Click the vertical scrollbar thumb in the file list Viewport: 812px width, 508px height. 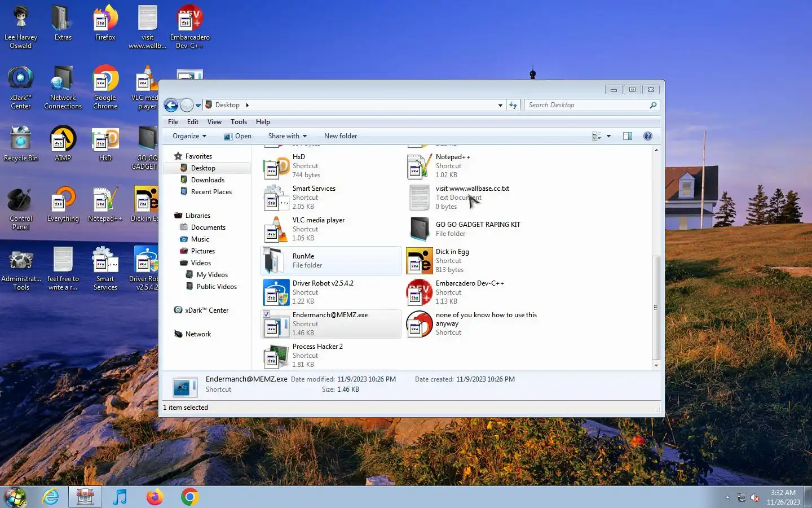[x=656, y=308]
